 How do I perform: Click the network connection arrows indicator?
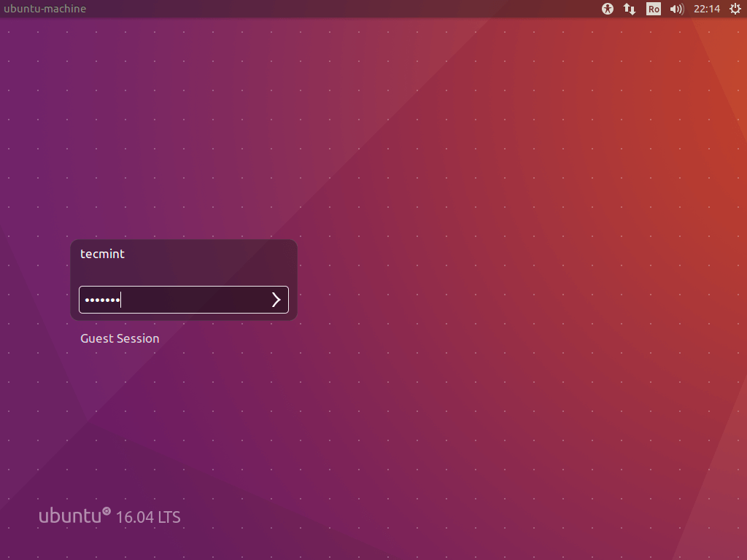point(629,9)
